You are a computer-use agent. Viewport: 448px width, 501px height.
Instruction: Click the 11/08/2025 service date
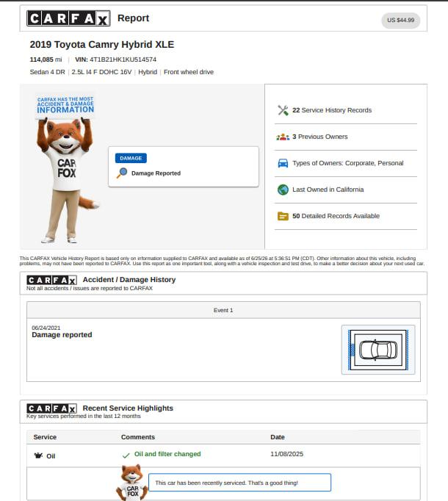(287, 454)
